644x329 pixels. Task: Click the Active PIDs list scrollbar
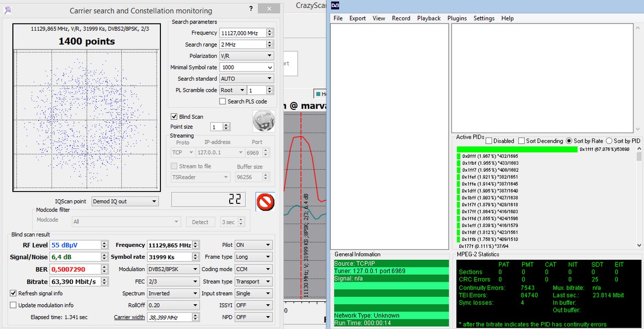point(639,197)
